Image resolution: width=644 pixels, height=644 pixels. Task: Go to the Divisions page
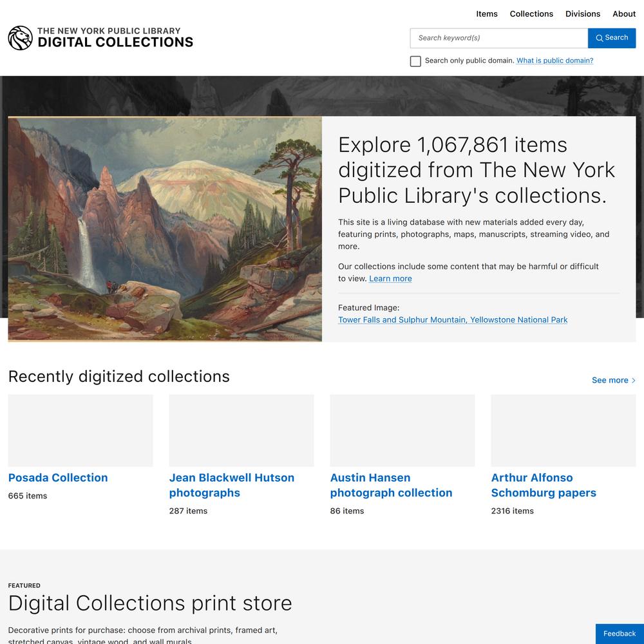(582, 14)
